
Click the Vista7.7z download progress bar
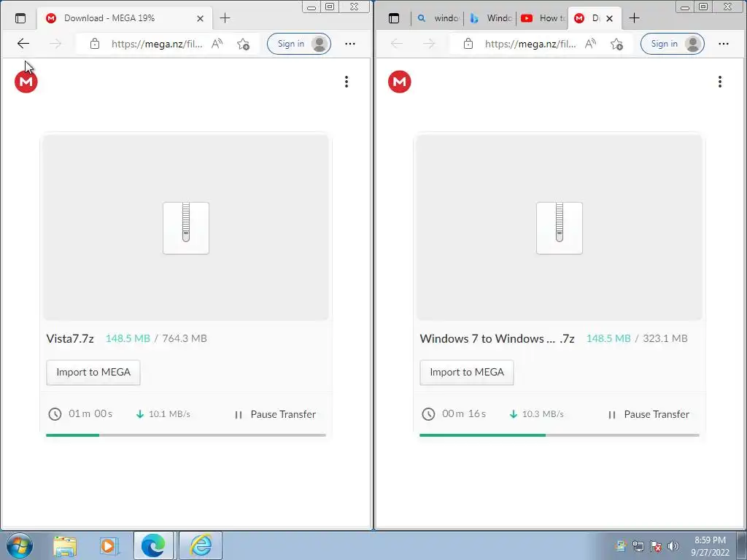click(x=186, y=435)
